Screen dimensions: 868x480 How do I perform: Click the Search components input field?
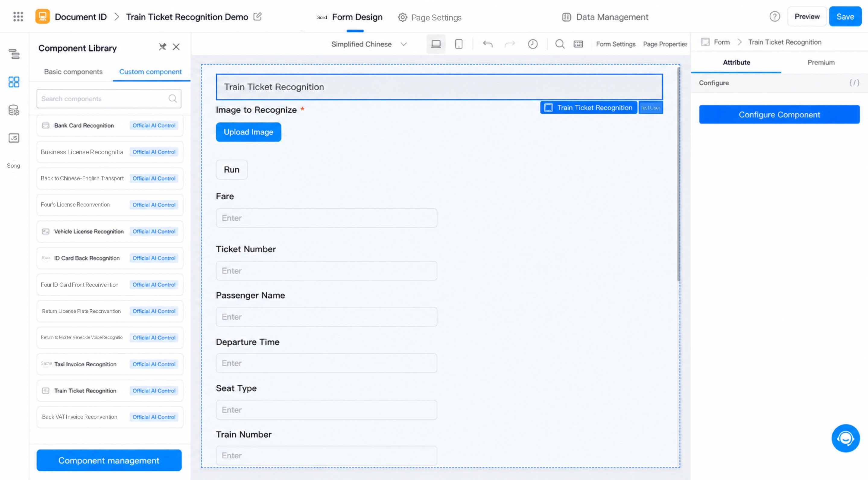coord(109,99)
